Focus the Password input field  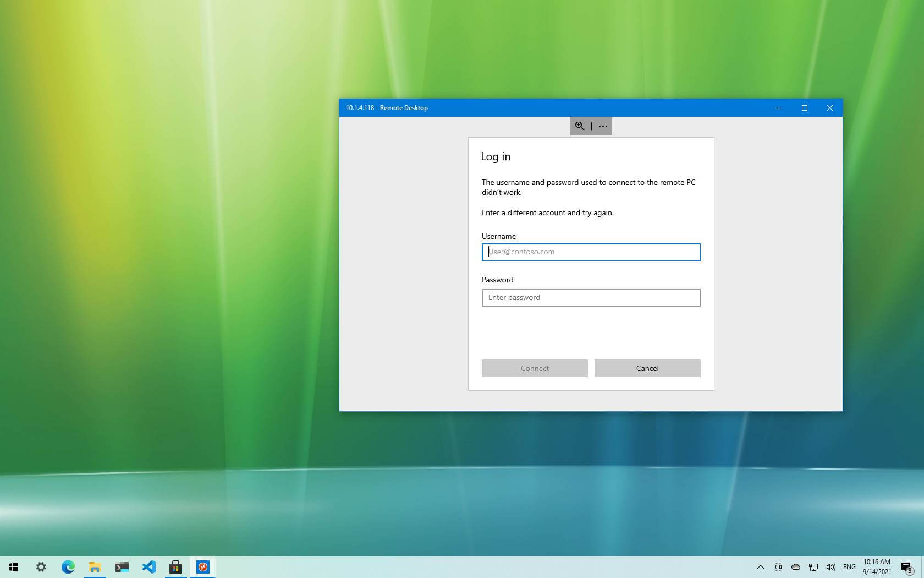coord(591,298)
